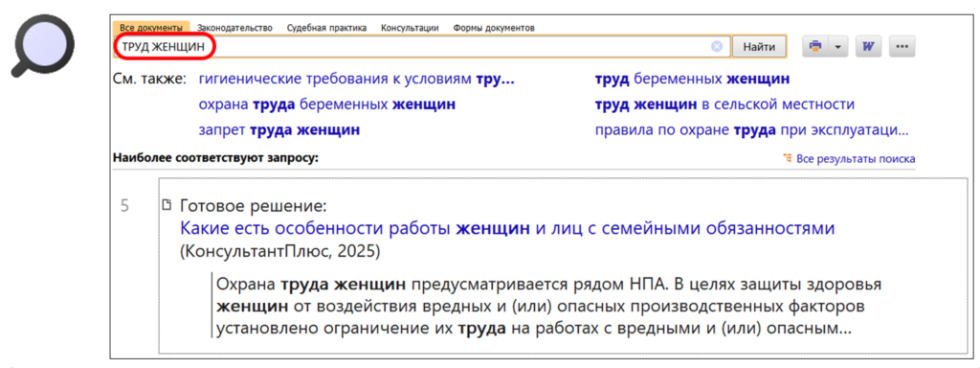Clear the search field with the X icon
Viewport: 980px width, 368px height.
pyautogui.click(x=717, y=46)
